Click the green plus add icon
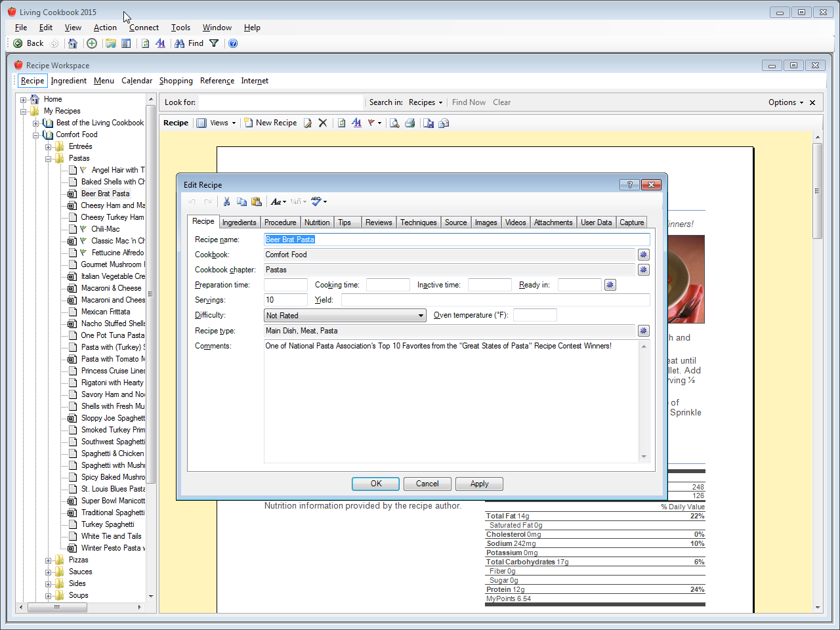The image size is (840, 630). [x=92, y=43]
